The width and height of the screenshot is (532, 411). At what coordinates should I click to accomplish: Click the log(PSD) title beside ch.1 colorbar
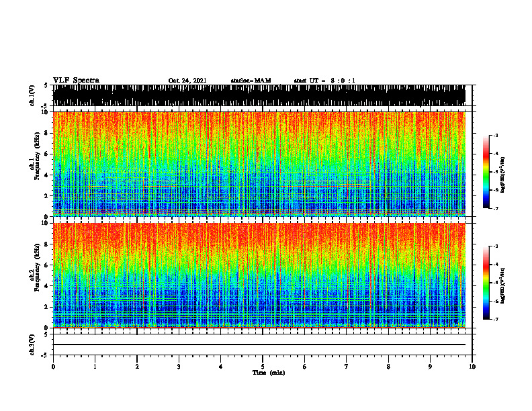[503, 175]
